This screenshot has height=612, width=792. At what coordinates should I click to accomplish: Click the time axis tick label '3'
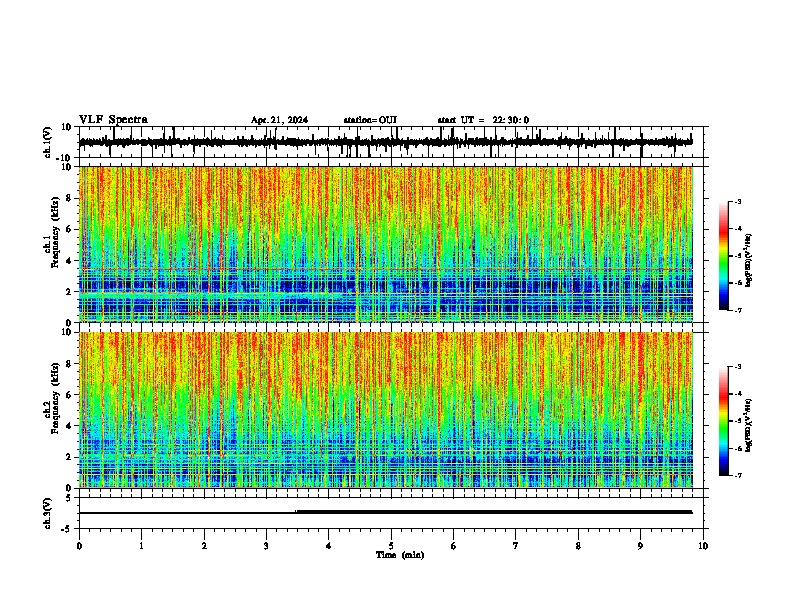(x=266, y=546)
